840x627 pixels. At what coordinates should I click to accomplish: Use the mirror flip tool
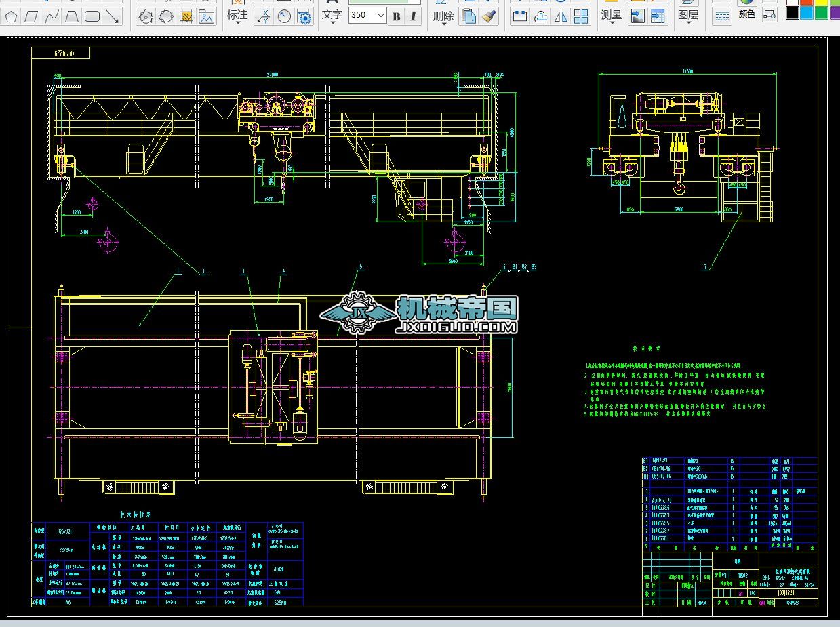(x=561, y=16)
